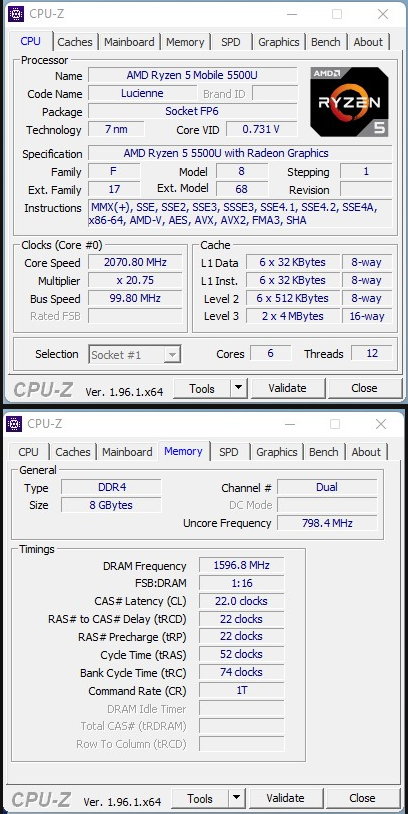Click Bus Speed value 99.80 MHz
The width and height of the screenshot is (408, 814).
pyautogui.click(x=135, y=299)
